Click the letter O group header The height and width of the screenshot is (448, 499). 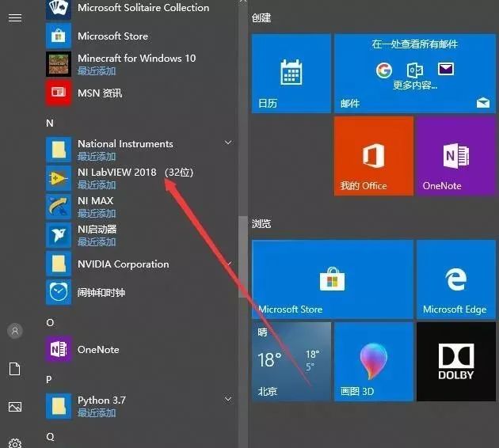[x=50, y=323]
